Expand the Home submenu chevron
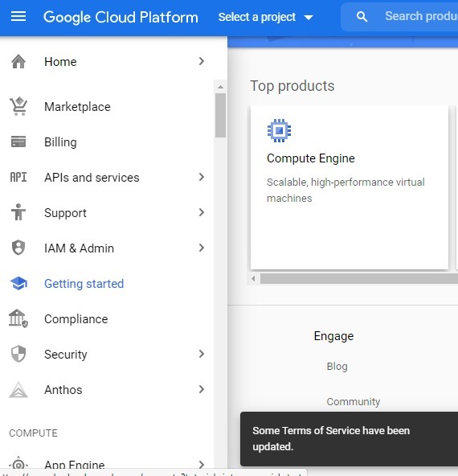Image resolution: width=458 pixels, height=476 pixels. [x=202, y=61]
